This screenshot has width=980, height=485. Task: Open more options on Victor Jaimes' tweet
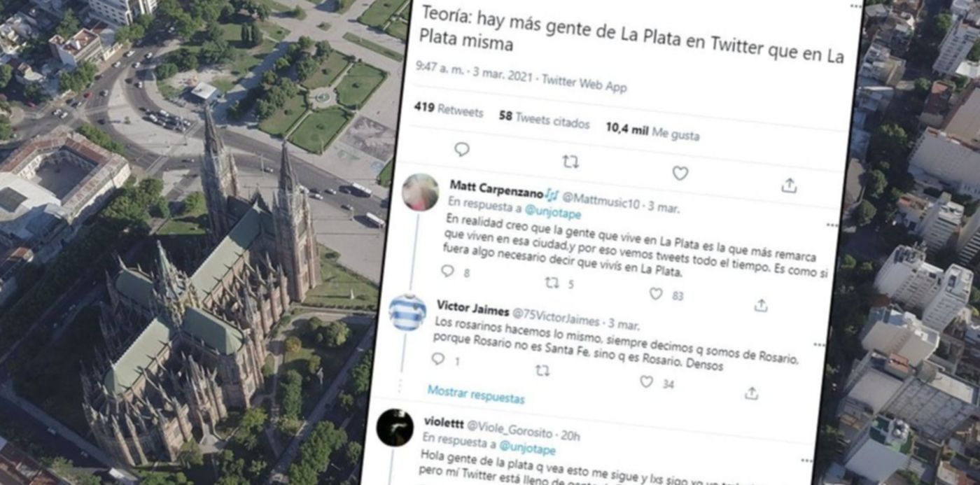(x=819, y=345)
